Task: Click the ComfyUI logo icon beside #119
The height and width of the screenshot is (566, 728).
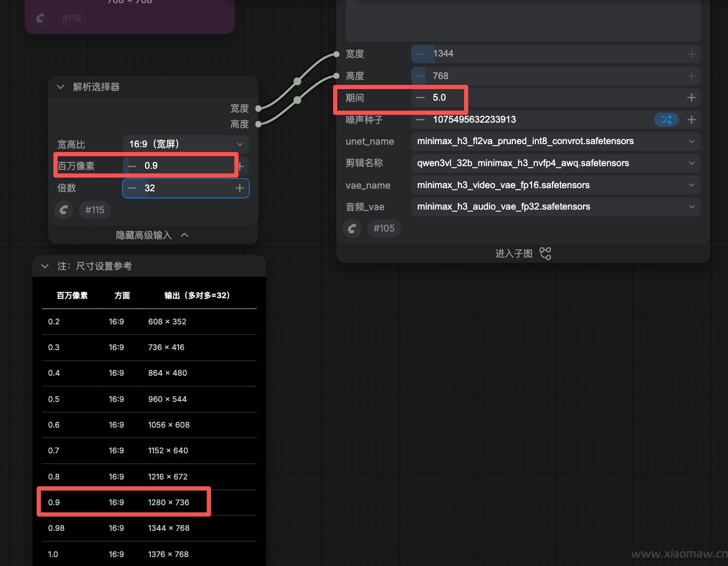Action: pyautogui.click(x=40, y=18)
